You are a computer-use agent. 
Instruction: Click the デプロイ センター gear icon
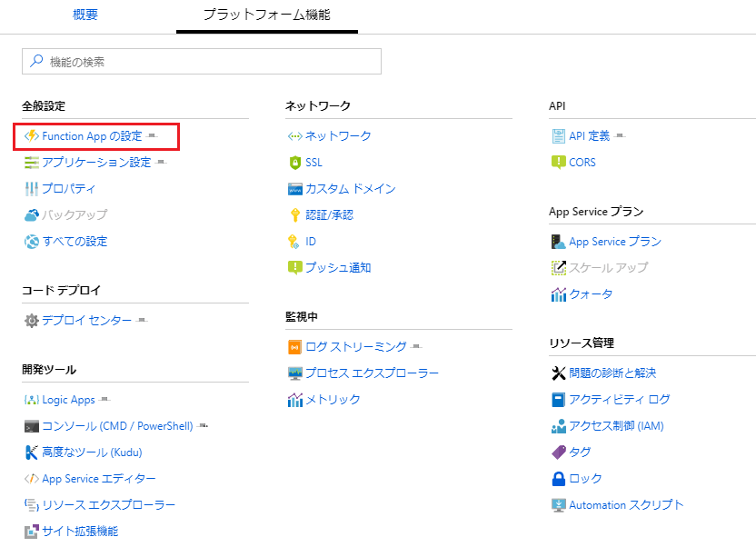pos(32,321)
